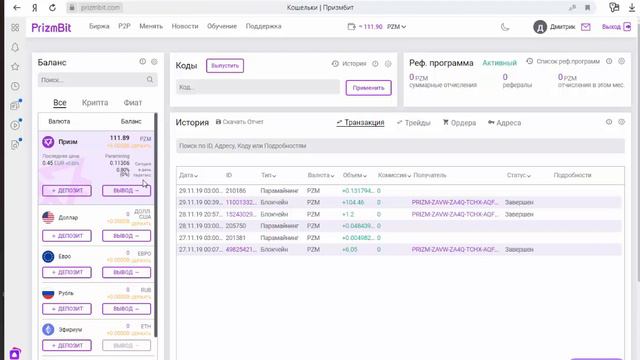Sort by Комиссия column dropdown
640x360 pixels.
coord(394,175)
